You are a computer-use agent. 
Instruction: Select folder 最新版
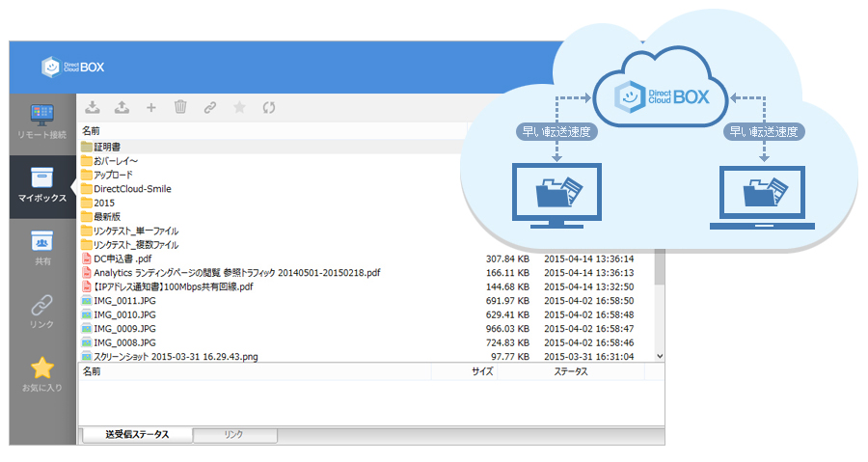point(107,217)
